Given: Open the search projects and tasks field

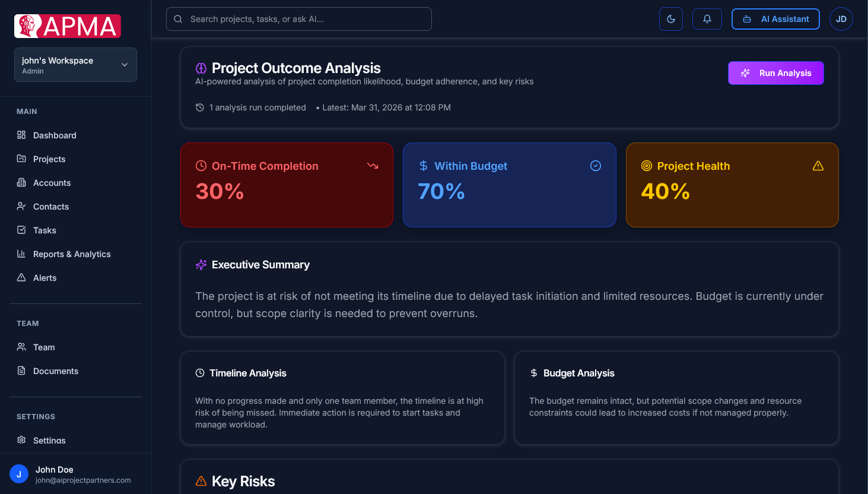Looking at the screenshot, I should coord(298,18).
